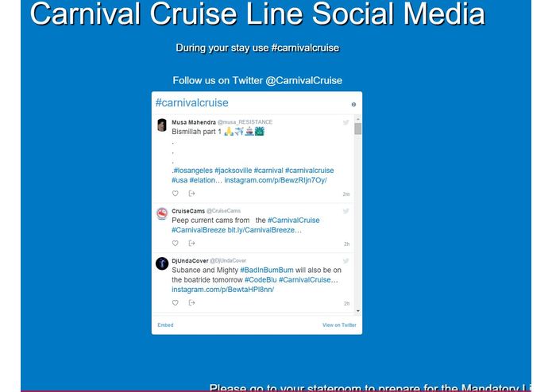The image size is (552, 392).
Task: Click 'Subance and Mighty' tweet text
Action: (205, 271)
